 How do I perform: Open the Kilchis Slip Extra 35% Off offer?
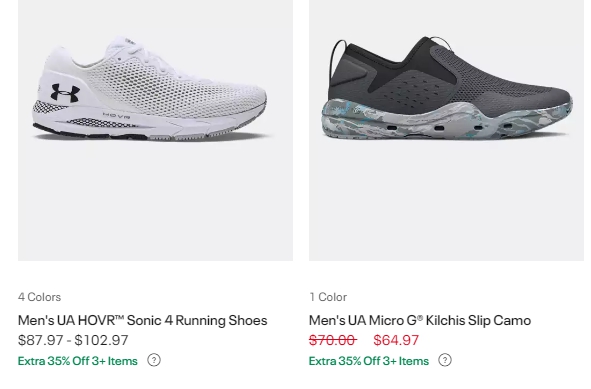(369, 361)
